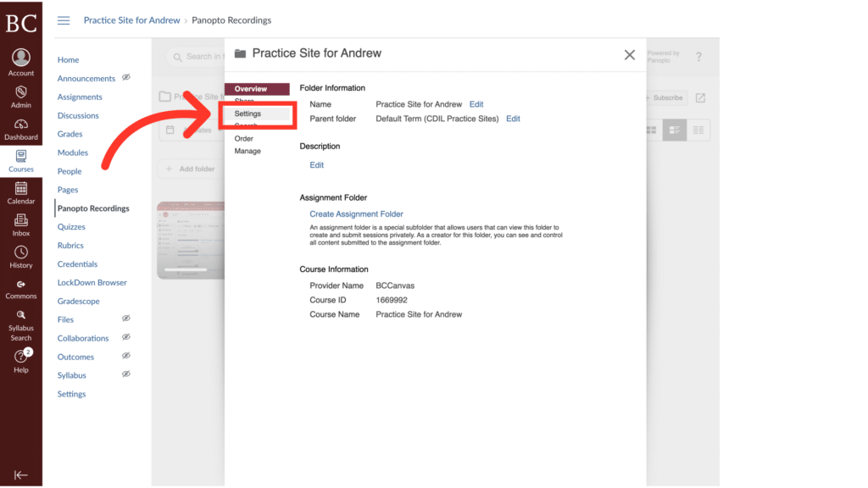Open LockDown Browser link
This screenshot has height=488, width=868.
pyautogui.click(x=92, y=283)
